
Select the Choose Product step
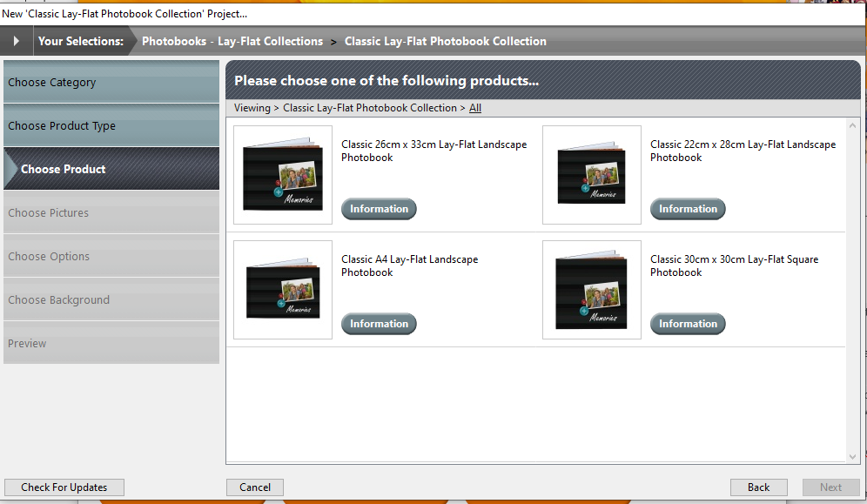tap(111, 169)
